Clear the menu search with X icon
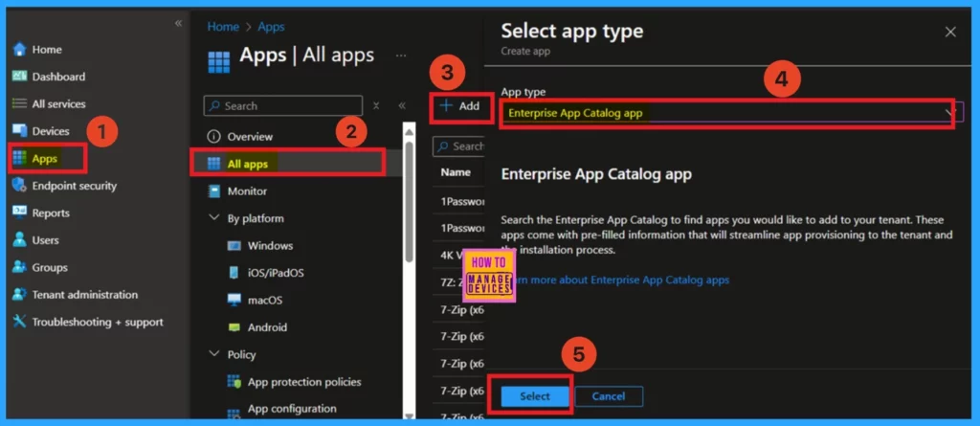980x426 pixels. pos(376,105)
